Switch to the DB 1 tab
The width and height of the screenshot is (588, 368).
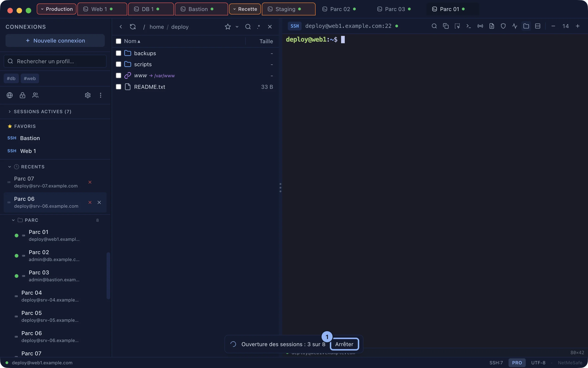point(151,9)
